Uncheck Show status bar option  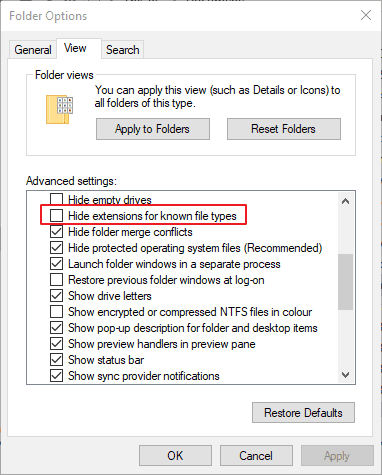(56, 359)
